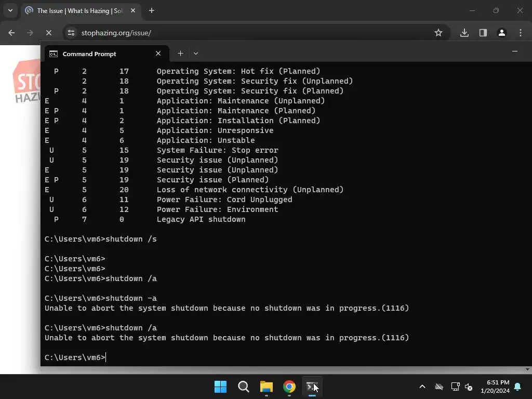The image size is (532, 399).
Task: Click 'shutdown -a' command line
Action: tap(100, 298)
